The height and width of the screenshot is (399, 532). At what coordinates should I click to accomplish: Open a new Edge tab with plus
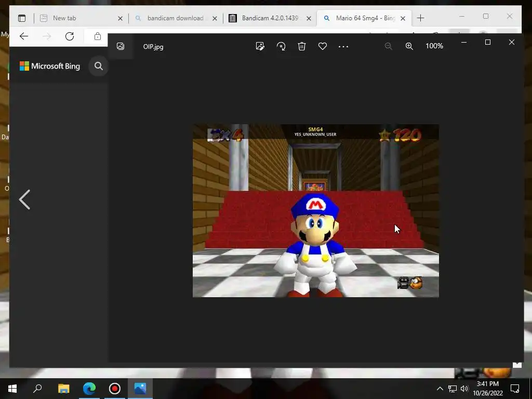pos(420,18)
